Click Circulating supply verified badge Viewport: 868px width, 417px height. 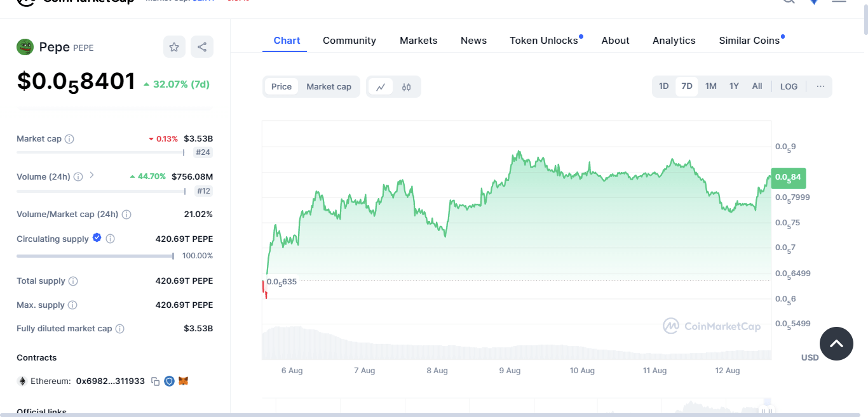[x=97, y=238]
